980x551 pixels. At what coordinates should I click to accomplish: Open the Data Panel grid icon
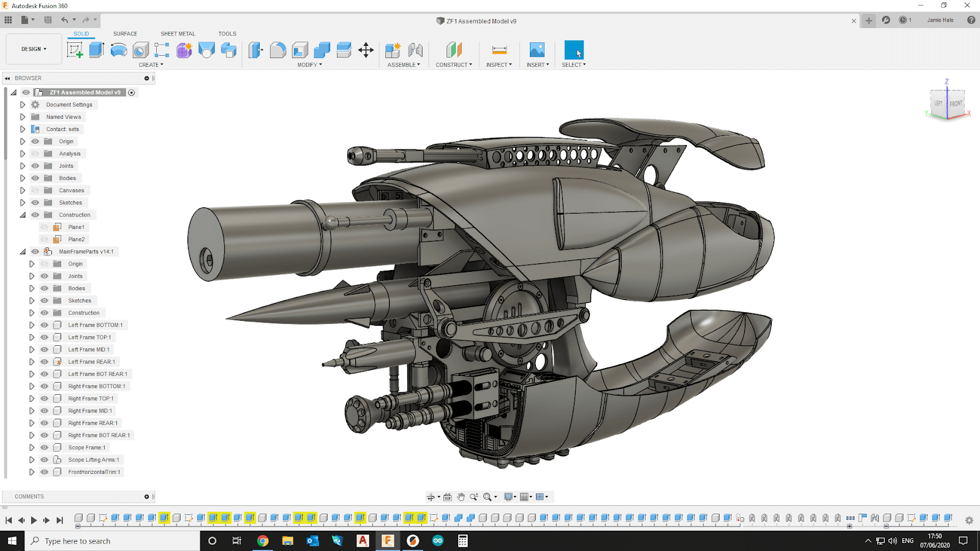[8, 20]
